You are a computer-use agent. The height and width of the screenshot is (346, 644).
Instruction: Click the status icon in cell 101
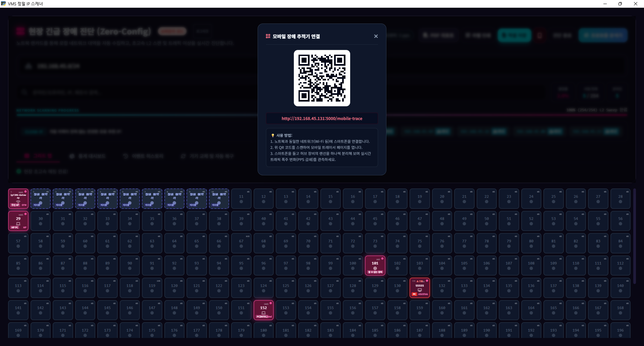(x=375, y=268)
